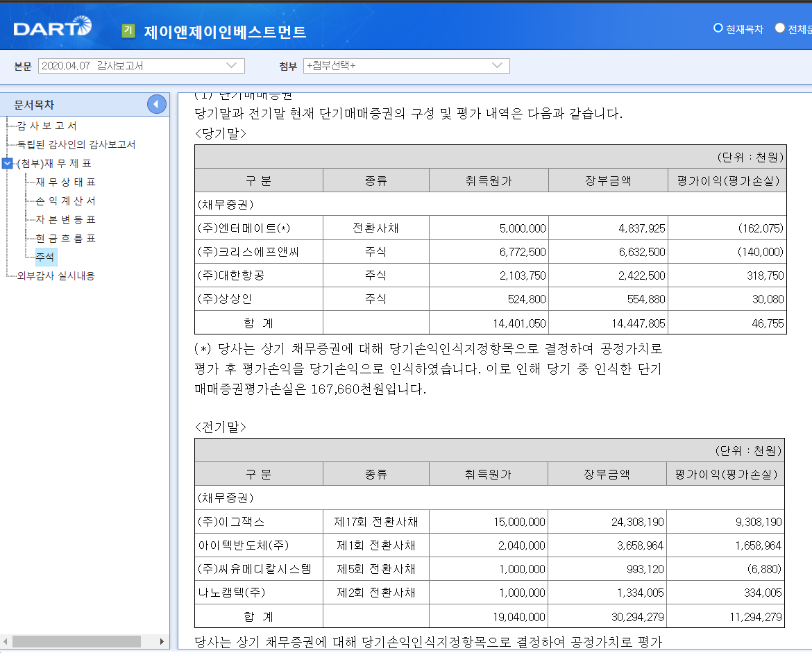The height and width of the screenshot is (653, 812).
Task: Collapse the (첨부)재무제표 node via blue chevron
Action: (x=7, y=164)
